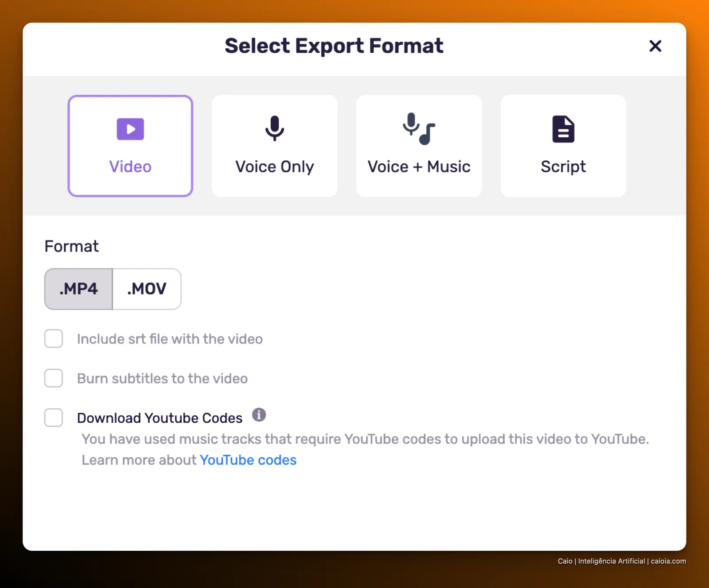Click the purple video play icon
709x588 pixels.
click(130, 129)
